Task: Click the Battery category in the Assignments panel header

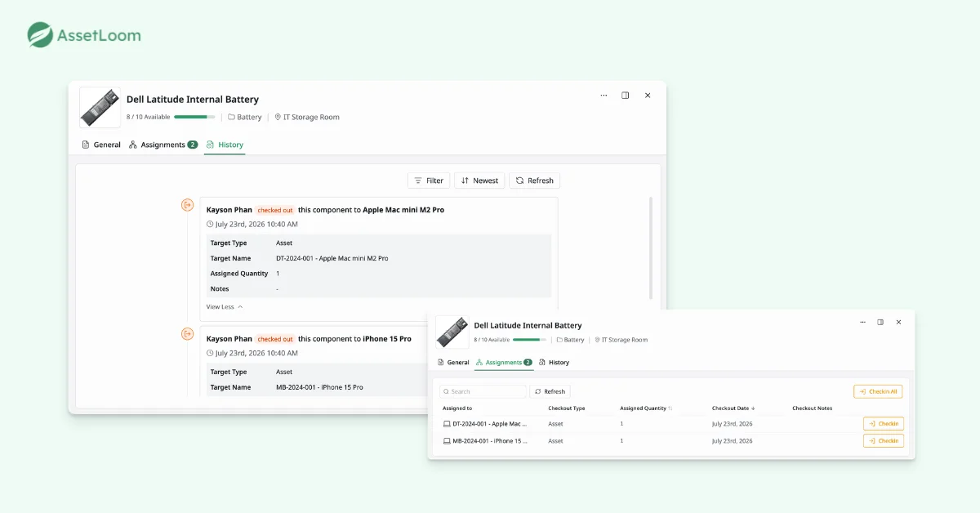Action: coord(570,340)
